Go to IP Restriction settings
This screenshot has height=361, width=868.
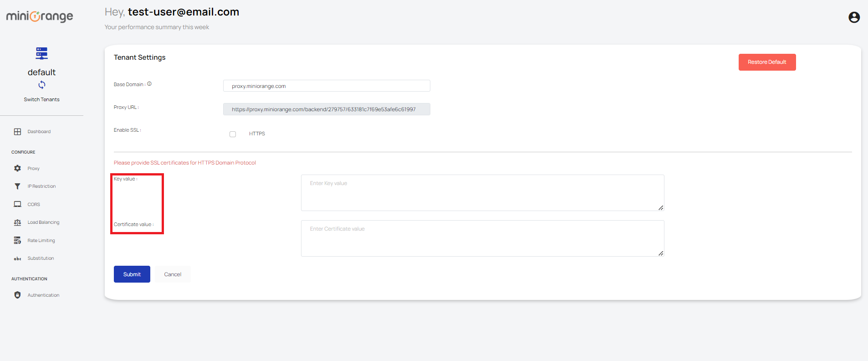[x=41, y=186]
